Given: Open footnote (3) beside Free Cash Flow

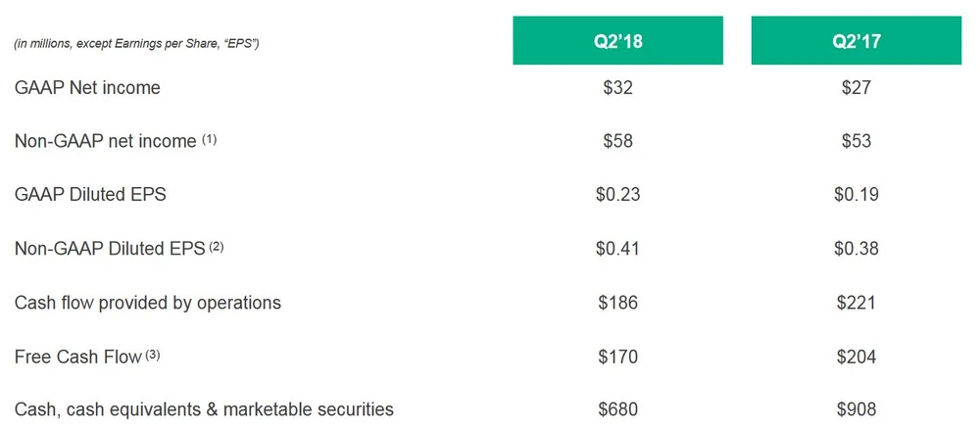Looking at the screenshot, I should [x=153, y=355].
